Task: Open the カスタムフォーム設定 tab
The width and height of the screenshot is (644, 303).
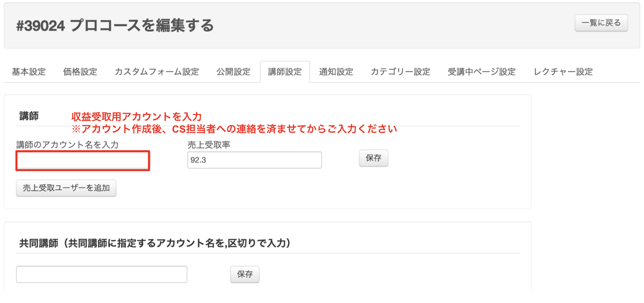Action: (x=157, y=72)
